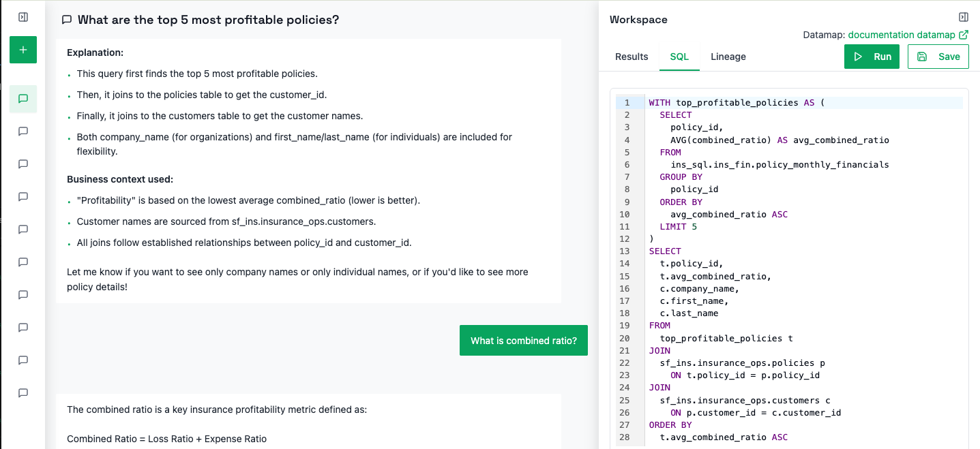Click the 'What is combined ratio?' message bubble

[524, 341]
